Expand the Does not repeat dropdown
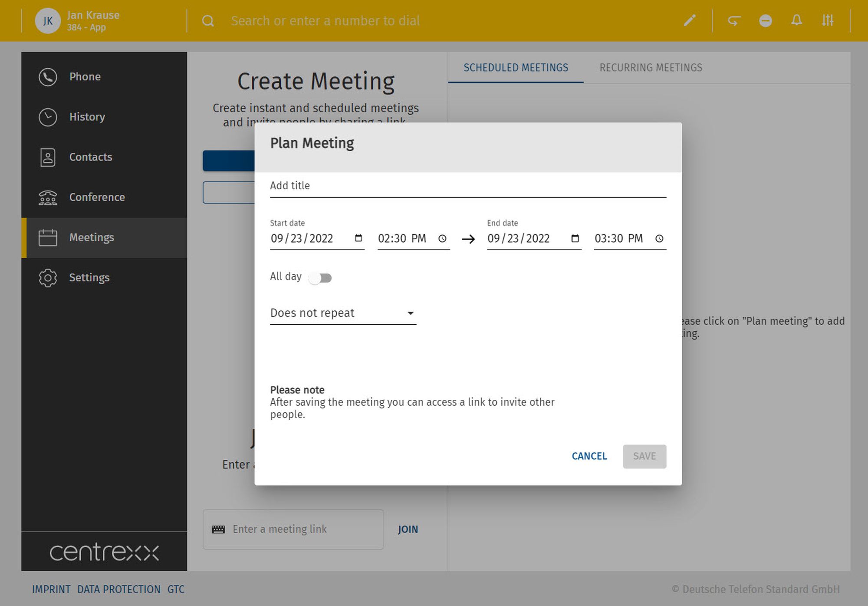Image resolution: width=868 pixels, height=606 pixels. 343,313
